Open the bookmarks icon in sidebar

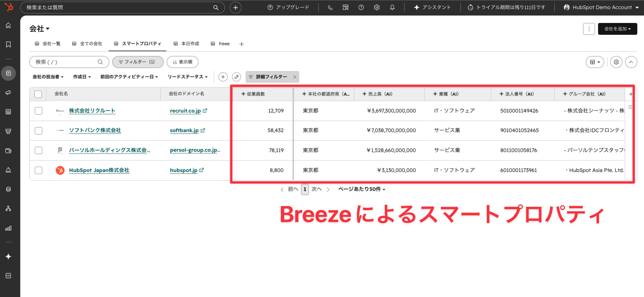pos(9,44)
